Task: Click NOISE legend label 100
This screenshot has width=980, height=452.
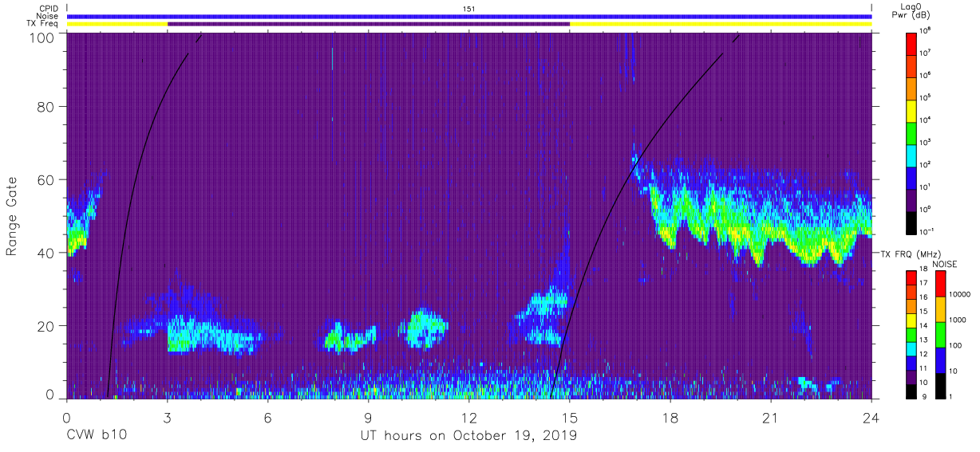Action: pos(956,346)
